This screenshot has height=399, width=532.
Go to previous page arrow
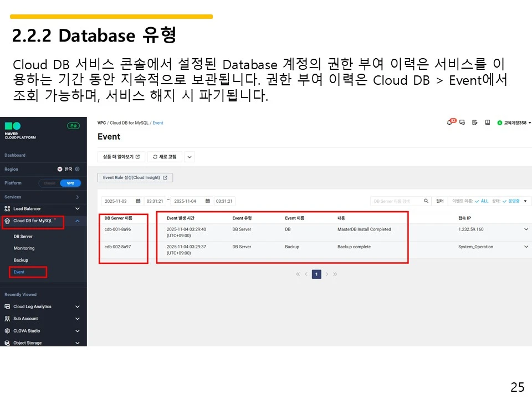pos(306,274)
